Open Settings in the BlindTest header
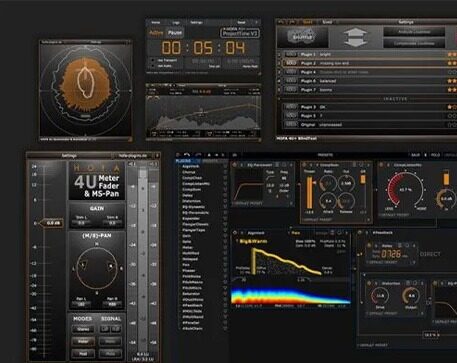Viewport: 457px width, 363px height. tap(406, 22)
